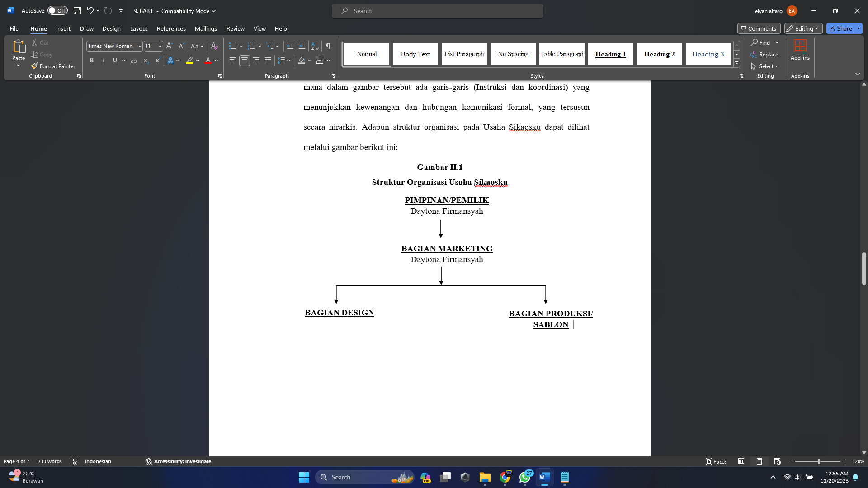The height and width of the screenshot is (488, 868).
Task: Apply subscript formatting
Action: pyautogui.click(x=146, y=61)
